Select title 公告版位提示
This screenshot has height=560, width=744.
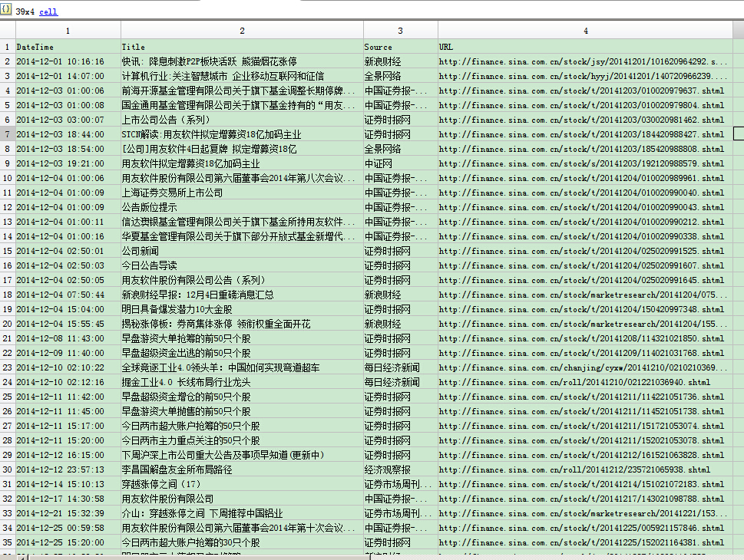pyautogui.click(x=242, y=207)
